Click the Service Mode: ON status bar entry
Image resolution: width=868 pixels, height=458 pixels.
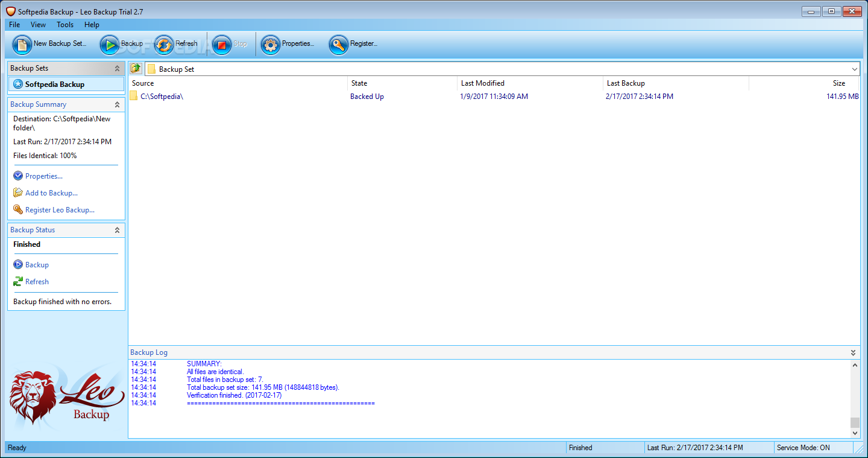point(804,448)
